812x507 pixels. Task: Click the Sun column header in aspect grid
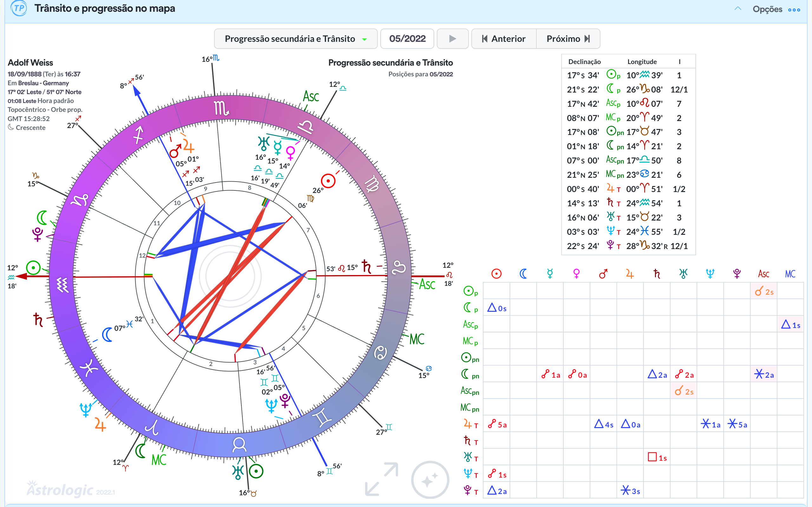(496, 273)
